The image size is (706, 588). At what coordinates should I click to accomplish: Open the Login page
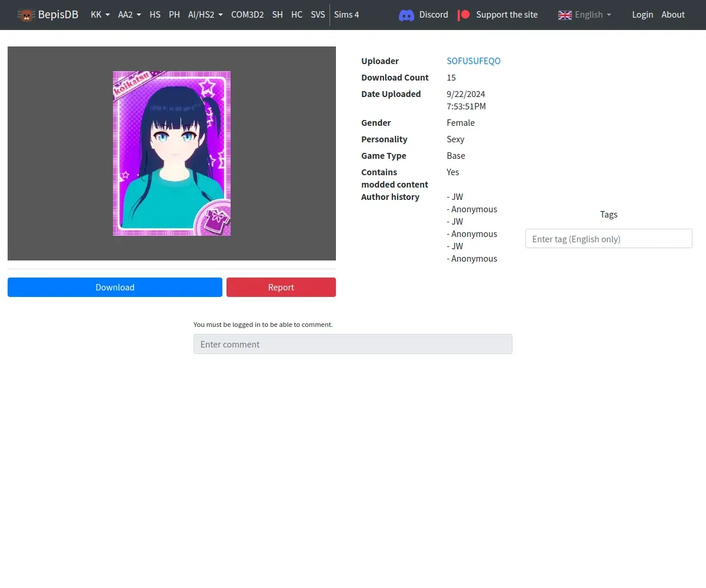point(642,15)
